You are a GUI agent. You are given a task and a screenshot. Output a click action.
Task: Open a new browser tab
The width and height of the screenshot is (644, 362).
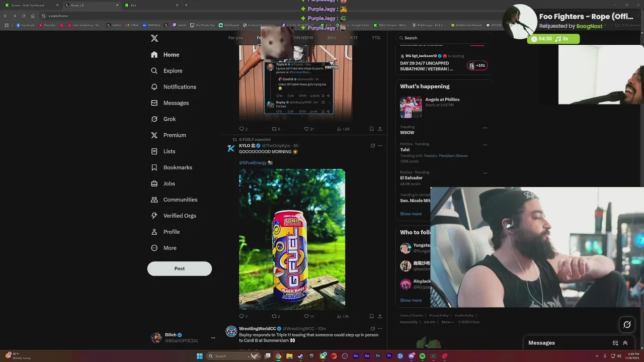coord(186,5)
